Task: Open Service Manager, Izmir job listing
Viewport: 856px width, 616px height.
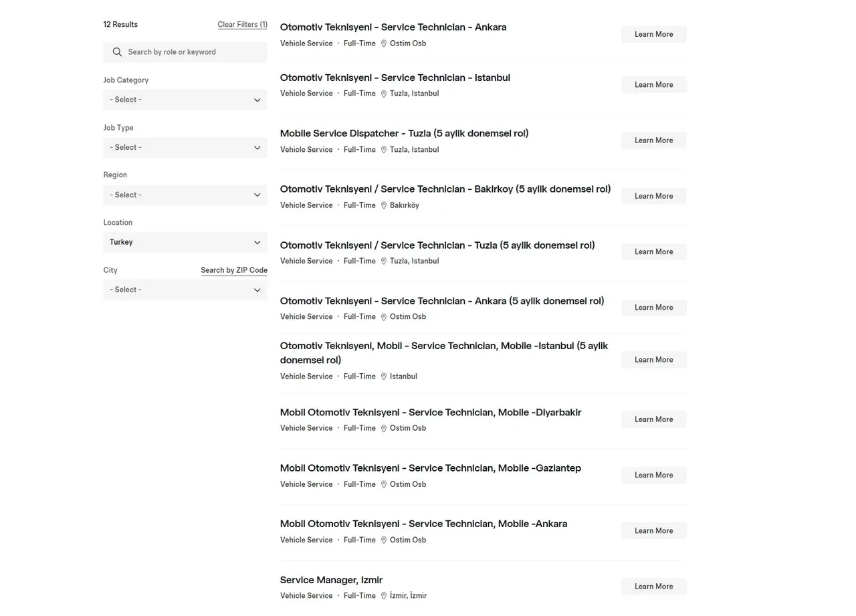Action: 331,580
